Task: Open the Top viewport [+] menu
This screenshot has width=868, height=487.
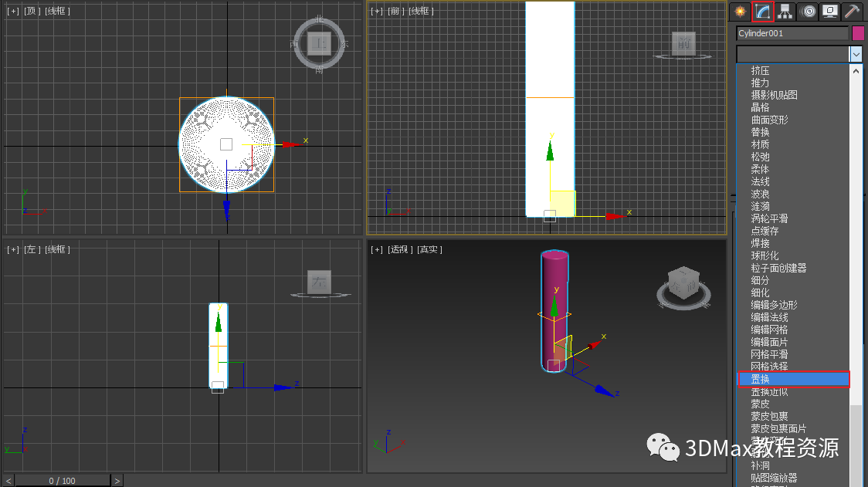Action: click(12, 11)
